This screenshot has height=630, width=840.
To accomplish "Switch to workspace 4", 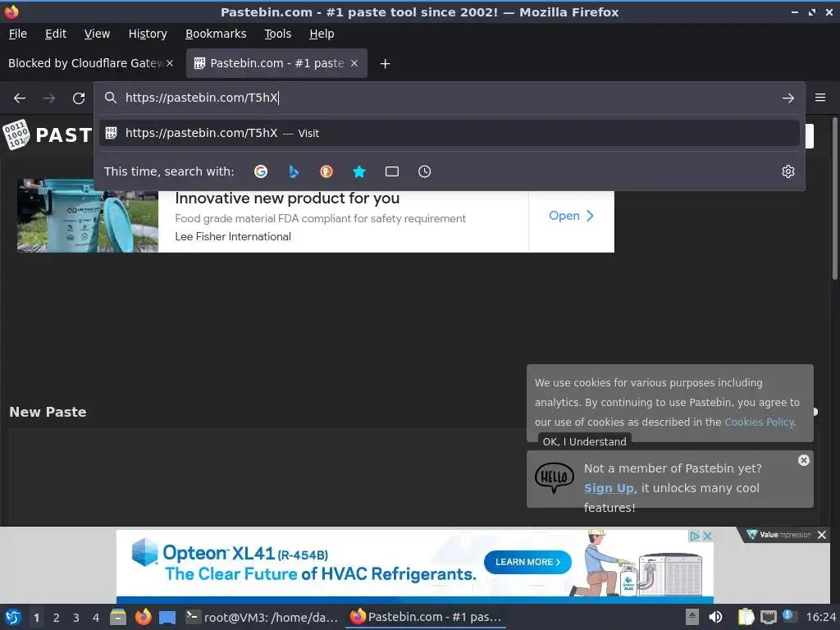I will 96,618.
